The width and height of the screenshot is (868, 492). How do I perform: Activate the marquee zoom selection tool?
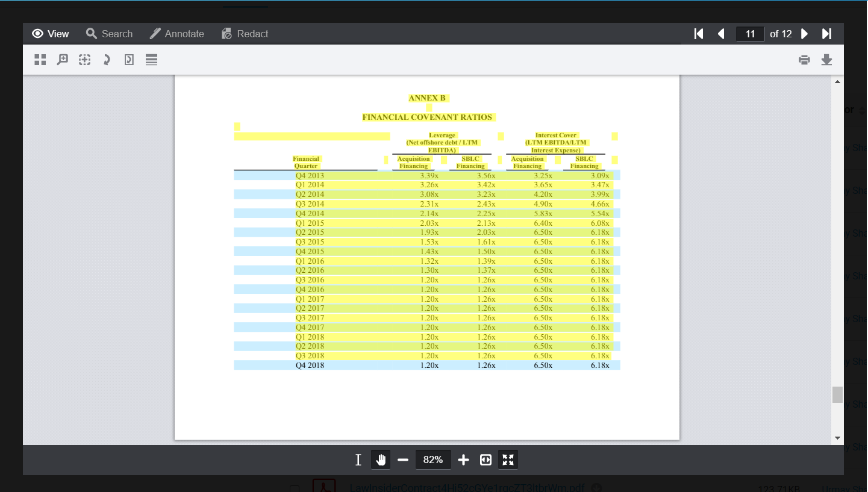(x=84, y=60)
